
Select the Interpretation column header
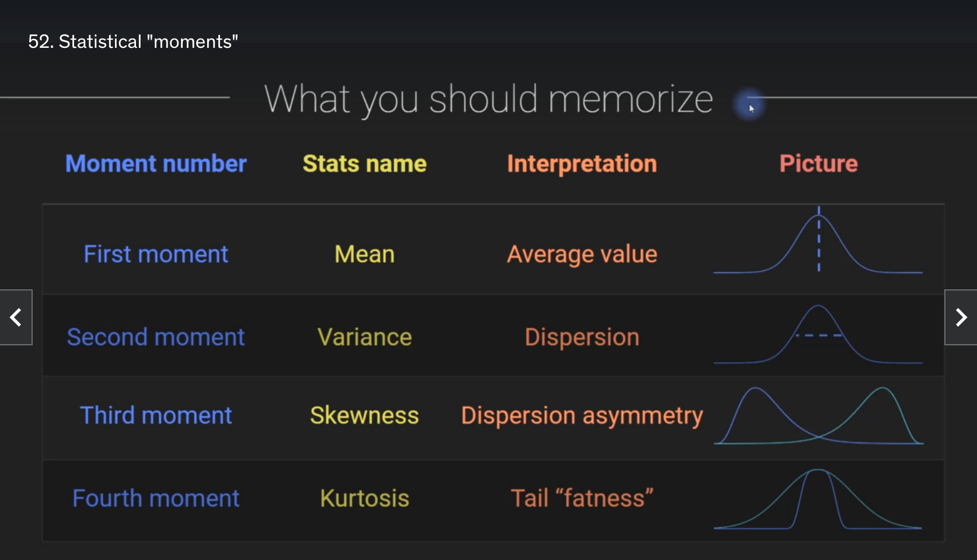tap(582, 164)
